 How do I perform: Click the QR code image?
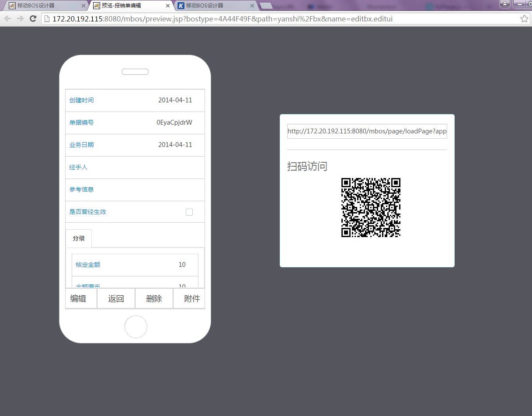[371, 207]
